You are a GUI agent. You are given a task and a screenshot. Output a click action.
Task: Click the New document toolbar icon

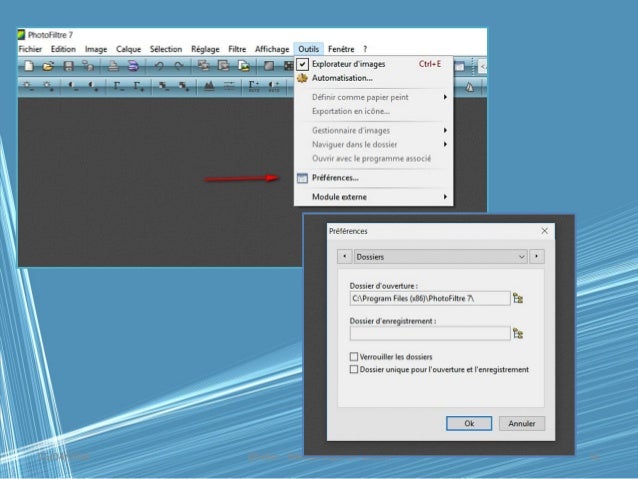coord(28,66)
